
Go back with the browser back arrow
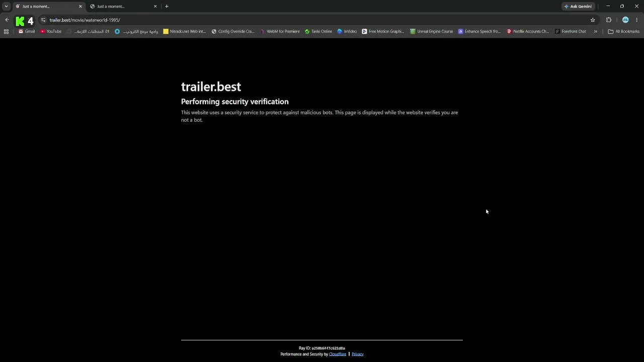coord(7,20)
